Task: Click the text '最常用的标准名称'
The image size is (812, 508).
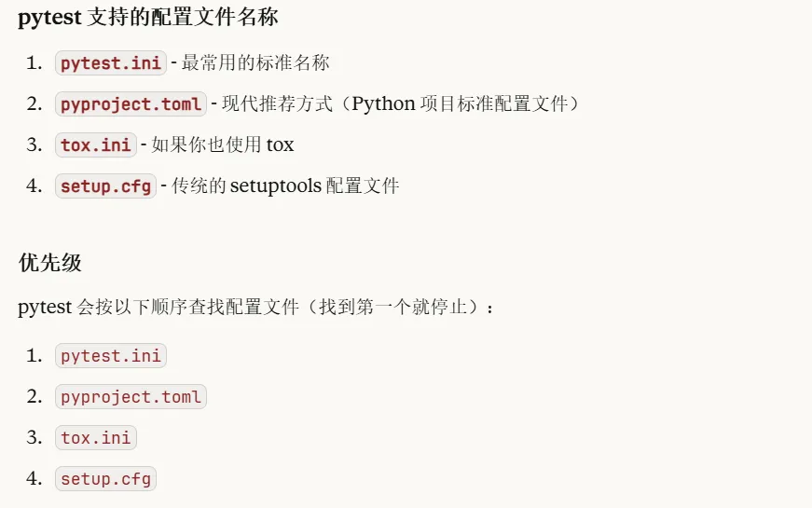Action: coord(255,62)
